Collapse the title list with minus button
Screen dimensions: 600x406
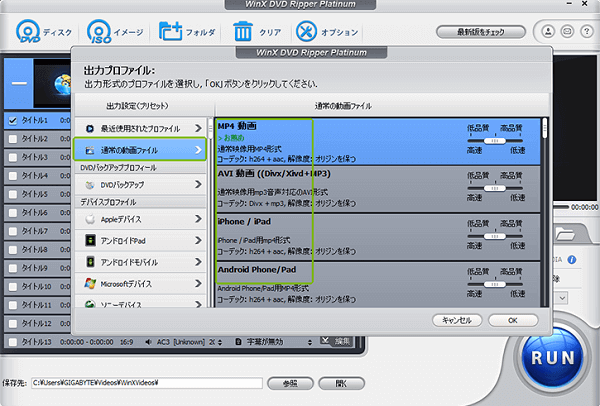point(19,83)
